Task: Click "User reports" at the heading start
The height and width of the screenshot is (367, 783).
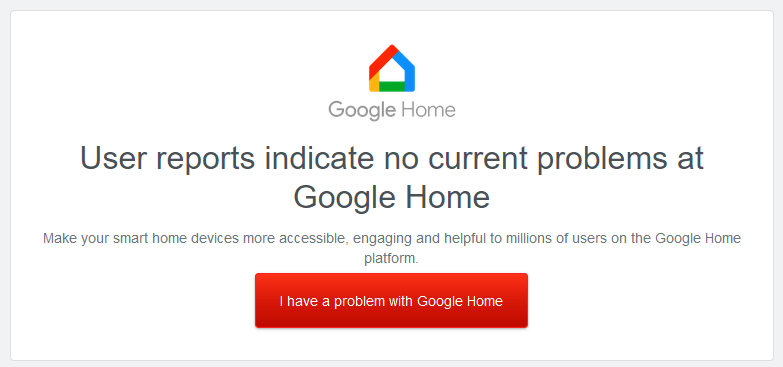Action: pos(167,159)
